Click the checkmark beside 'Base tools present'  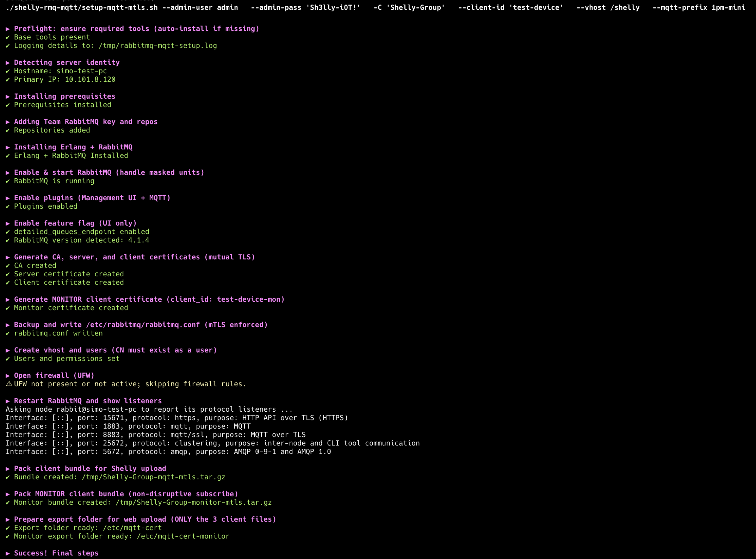click(8, 37)
